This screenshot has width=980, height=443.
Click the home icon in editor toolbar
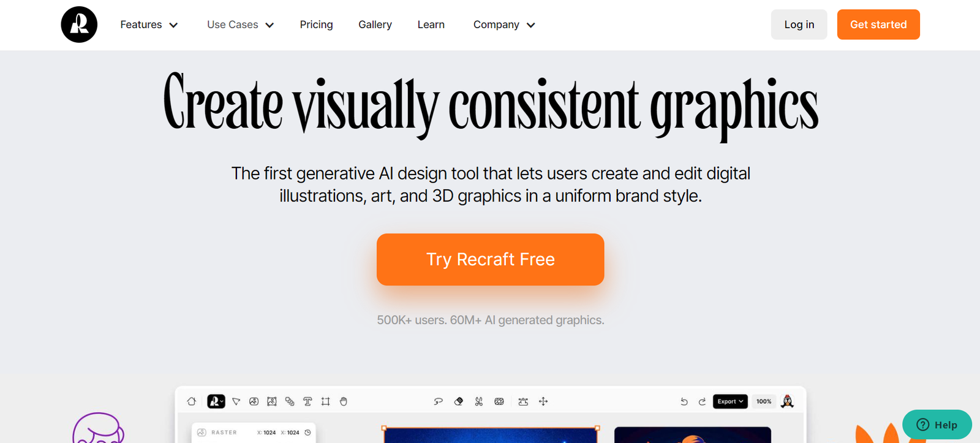pos(192,401)
